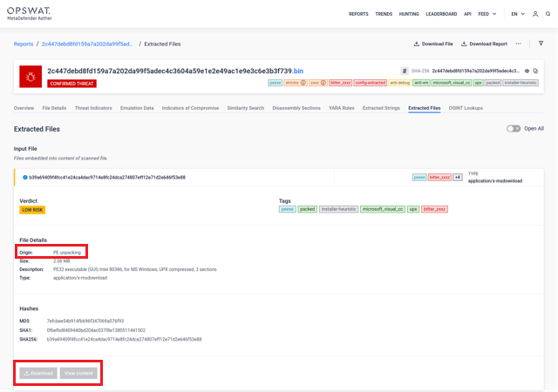Viewport: 558px width, 392px height.
Task: Expand the FEED dropdown menu
Action: (487, 14)
